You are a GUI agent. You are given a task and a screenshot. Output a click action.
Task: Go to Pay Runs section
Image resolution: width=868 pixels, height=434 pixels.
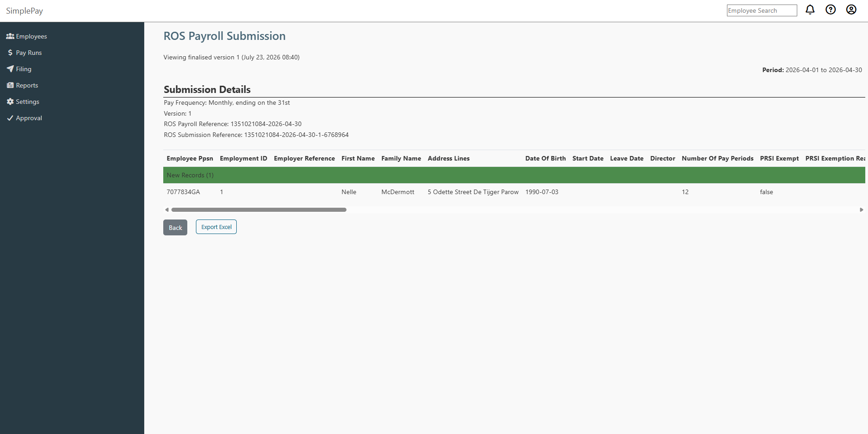click(x=29, y=53)
